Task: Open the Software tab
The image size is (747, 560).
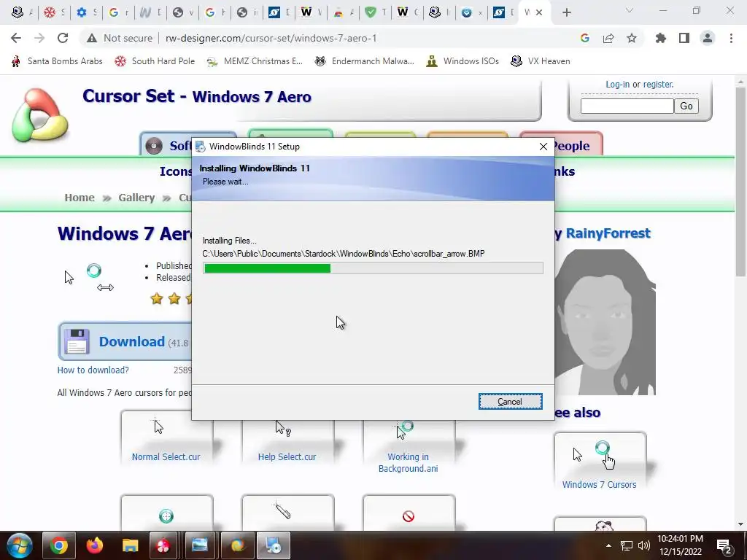Action: pos(168,145)
